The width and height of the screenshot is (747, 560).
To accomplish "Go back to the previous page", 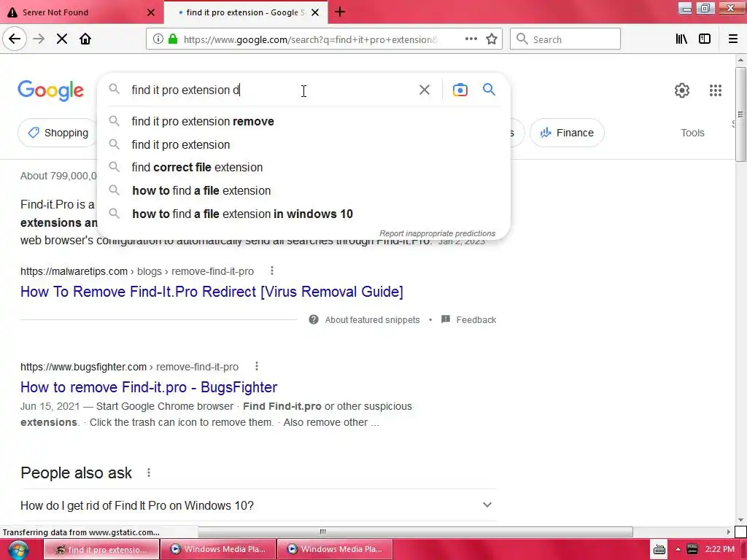I will [x=15, y=39].
